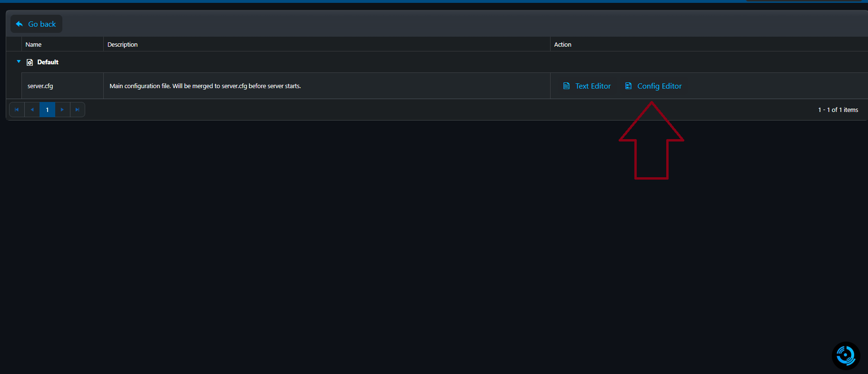This screenshot has height=374, width=868.
Task: Select the server.cfg file name cell
Action: tap(40, 86)
